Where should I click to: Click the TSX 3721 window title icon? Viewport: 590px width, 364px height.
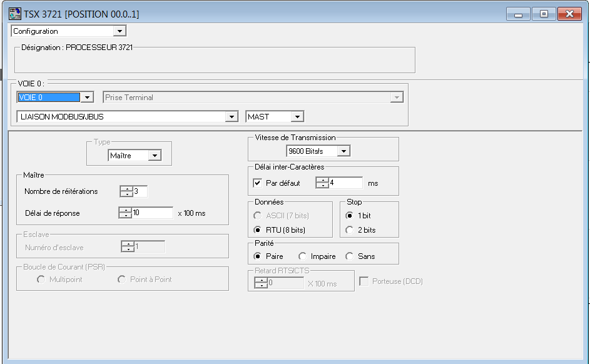click(15, 14)
